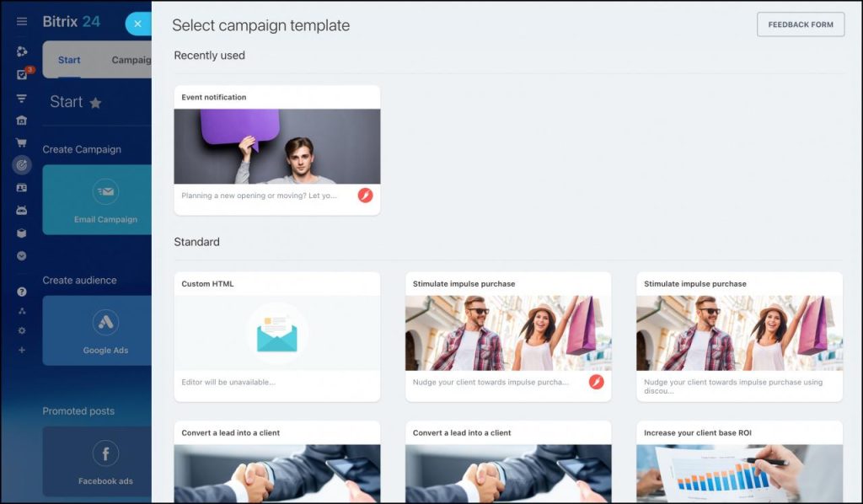The width and height of the screenshot is (863, 504).
Task: Open the help question mark icon
Action: click(x=21, y=292)
